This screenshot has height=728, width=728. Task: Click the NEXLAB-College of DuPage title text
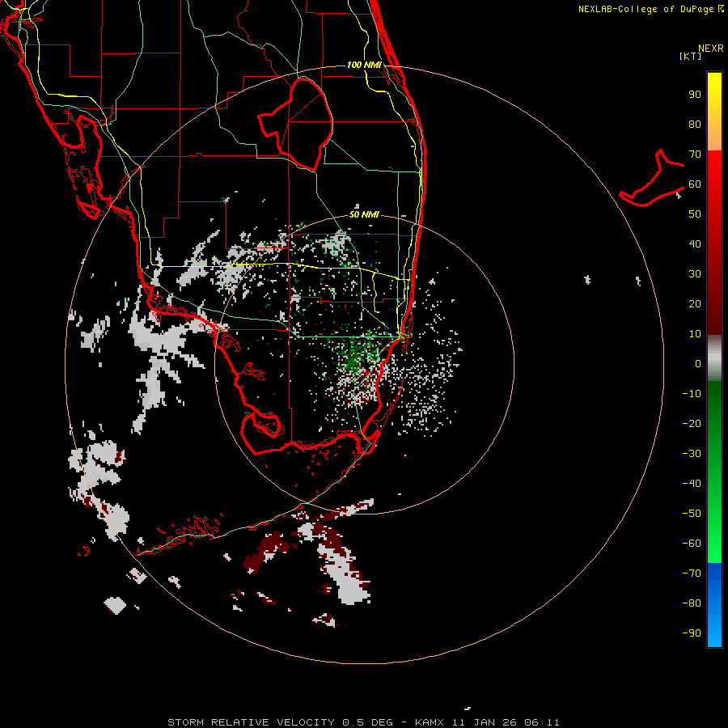click(650, 9)
